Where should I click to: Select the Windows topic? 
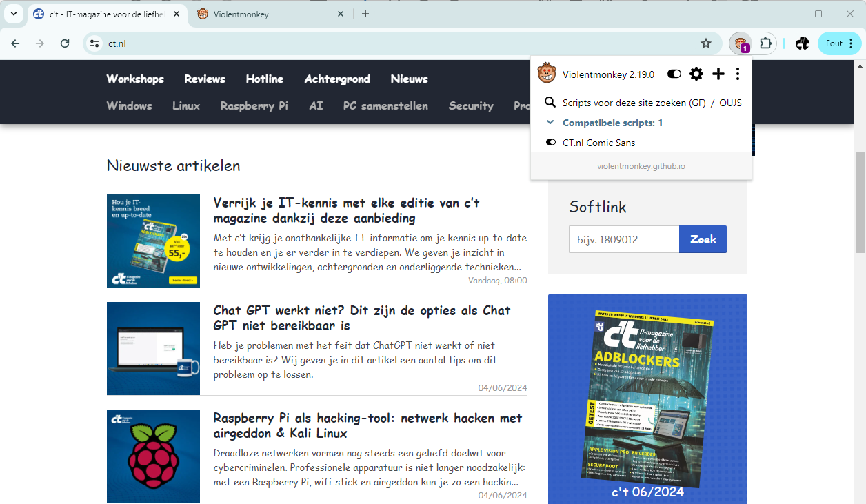[x=129, y=105]
